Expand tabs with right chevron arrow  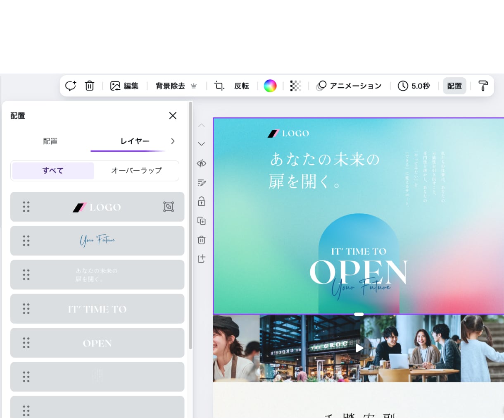[173, 141]
